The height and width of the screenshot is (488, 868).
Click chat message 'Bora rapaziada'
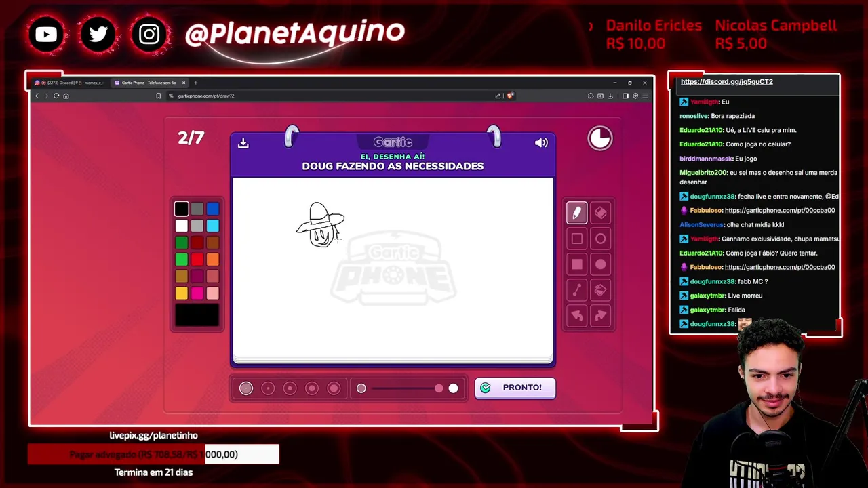click(x=732, y=116)
